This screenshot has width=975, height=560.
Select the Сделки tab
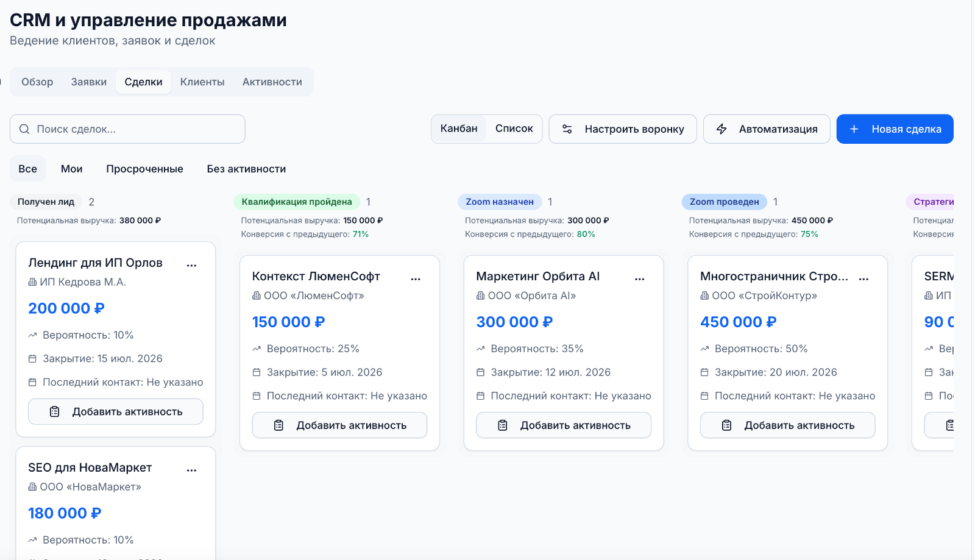(x=144, y=82)
